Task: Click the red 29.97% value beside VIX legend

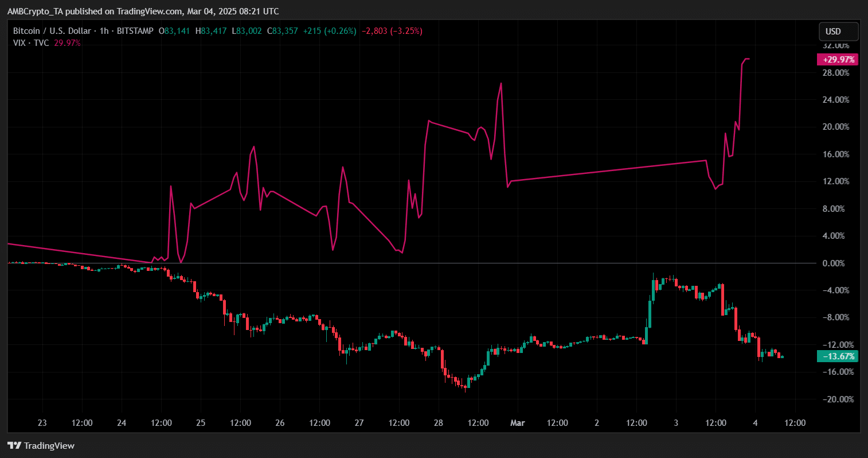Action: click(x=67, y=43)
